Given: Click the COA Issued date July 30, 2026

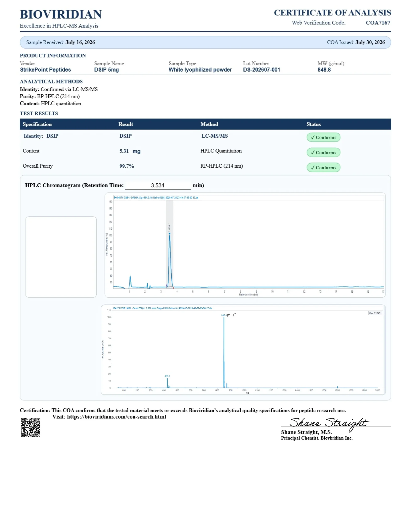Looking at the screenshot, I should point(370,42).
